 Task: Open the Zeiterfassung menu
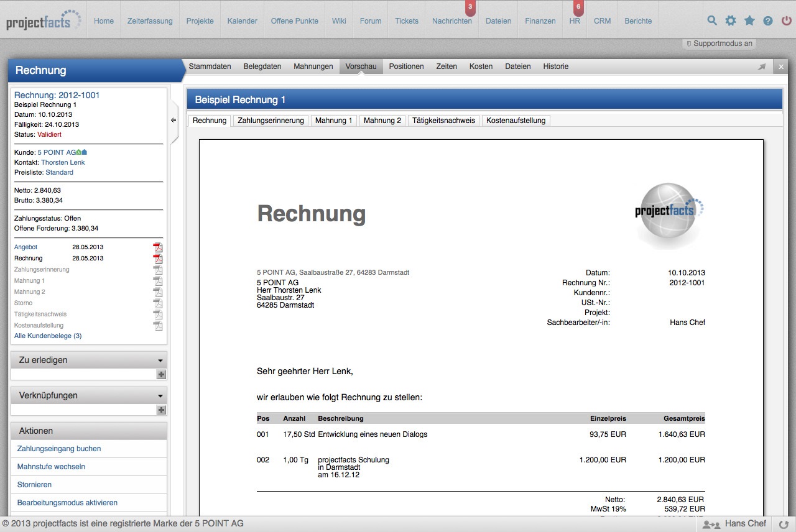point(150,21)
